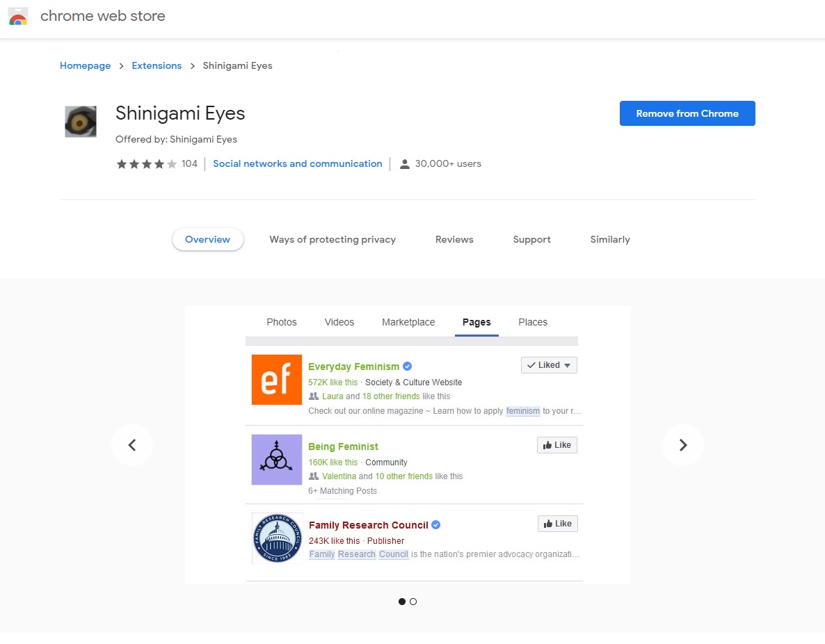This screenshot has width=825, height=644.
Task: Select the first carousel dot
Action: click(x=402, y=602)
